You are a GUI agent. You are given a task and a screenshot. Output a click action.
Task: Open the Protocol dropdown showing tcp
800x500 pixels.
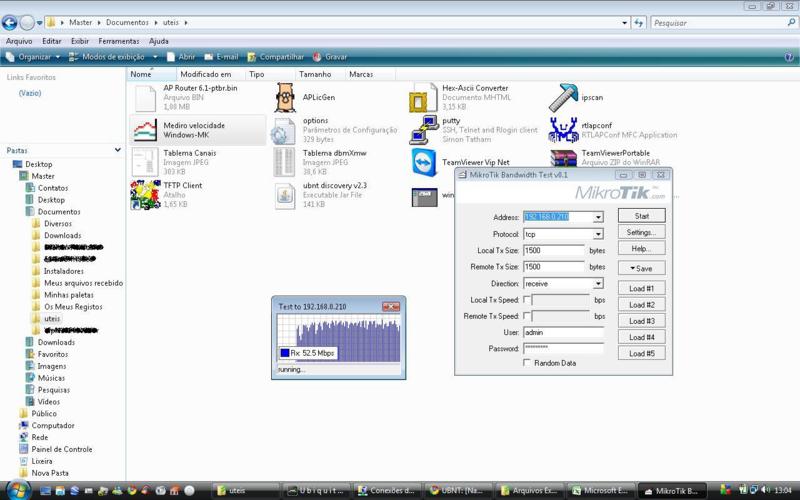pyautogui.click(x=598, y=234)
